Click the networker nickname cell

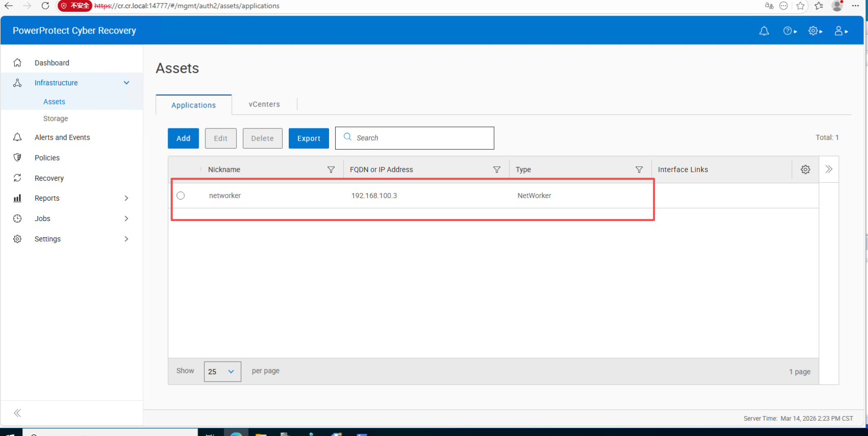tap(225, 196)
